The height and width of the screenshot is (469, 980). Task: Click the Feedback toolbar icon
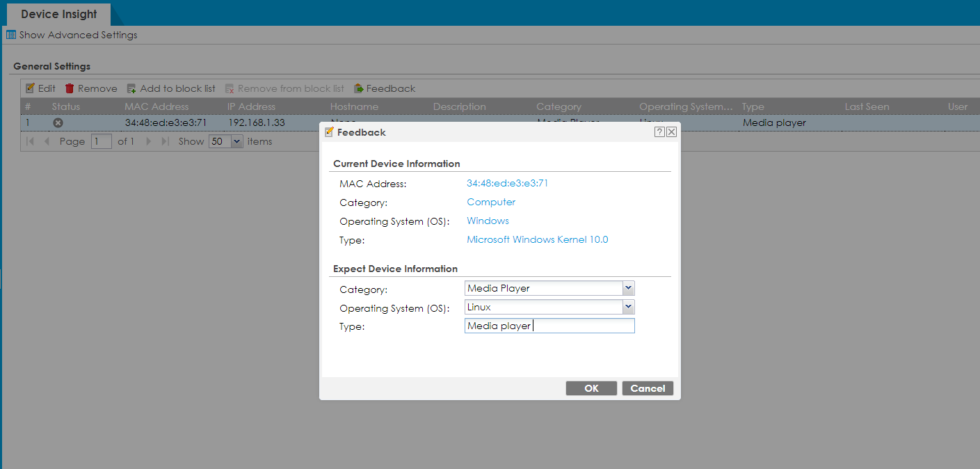click(x=359, y=88)
